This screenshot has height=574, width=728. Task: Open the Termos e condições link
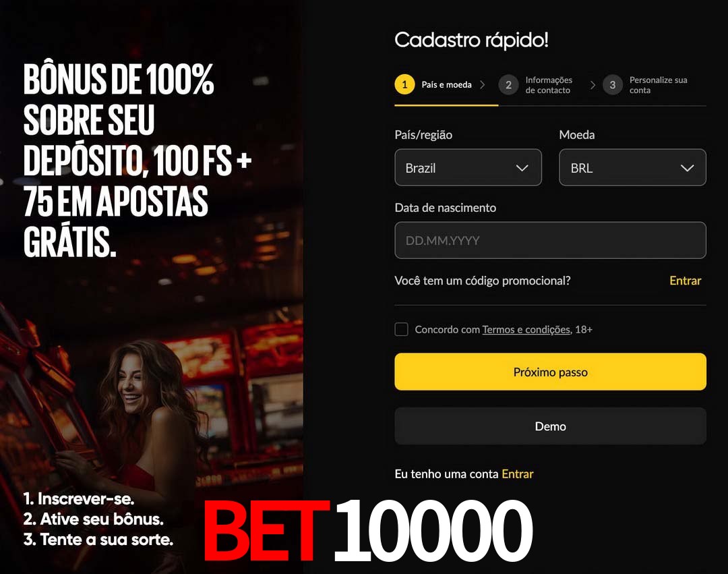526,330
